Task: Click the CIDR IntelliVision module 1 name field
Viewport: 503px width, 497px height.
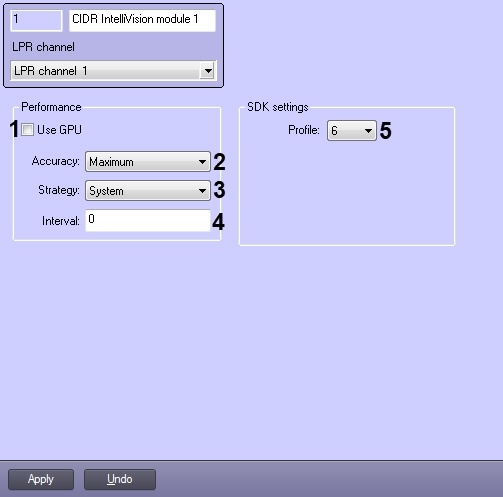Action: point(142,21)
